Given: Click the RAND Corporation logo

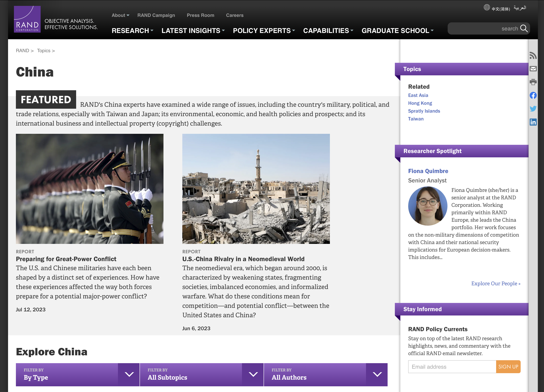Looking at the screenshot, I should point(27,19).
